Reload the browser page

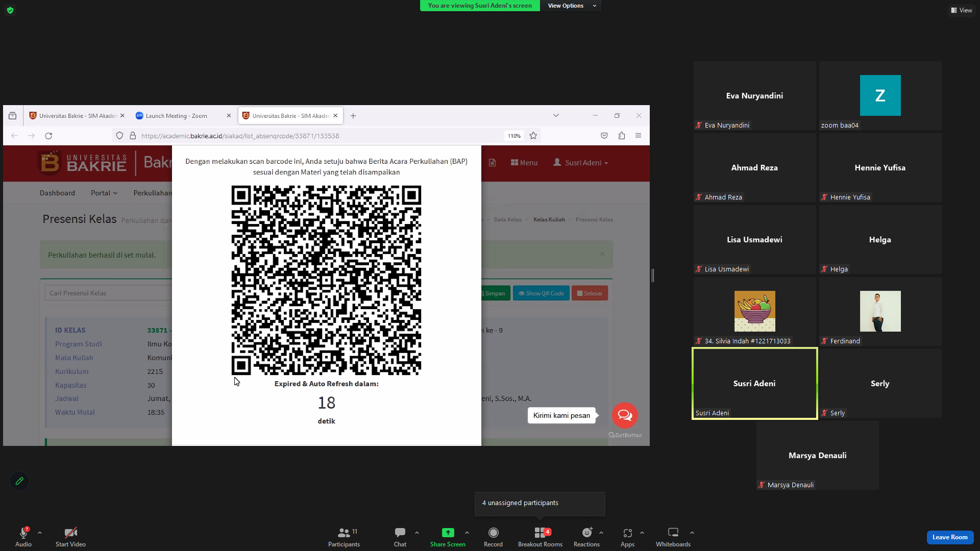point(48,136)
